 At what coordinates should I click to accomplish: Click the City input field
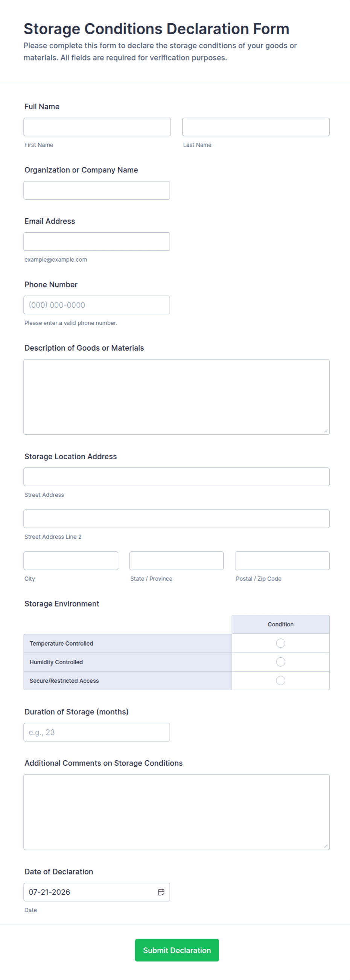pos(71,561)
